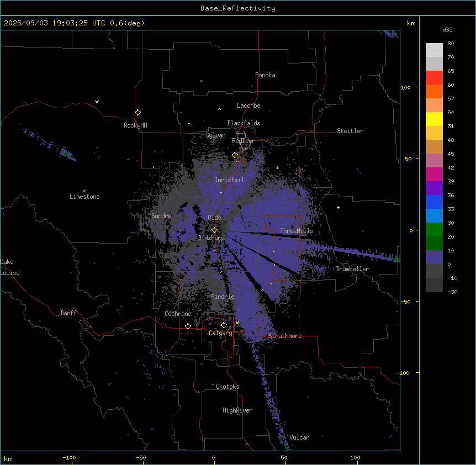Click the Vulcan town label
This screenshot has height=465, width=476.
(x=299, y=437)
